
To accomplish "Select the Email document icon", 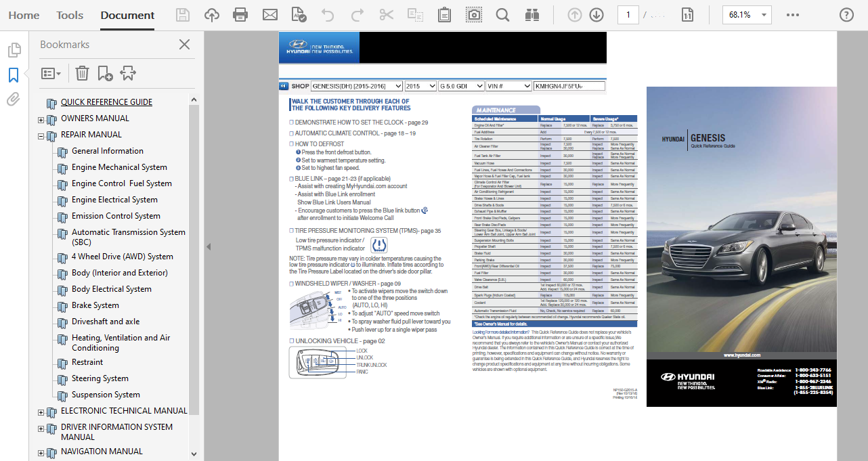I will click(x=269, y=14).
